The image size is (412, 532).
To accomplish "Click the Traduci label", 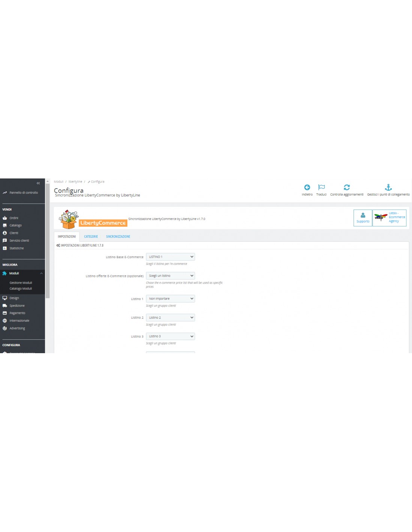I will (x=321, y=195).
